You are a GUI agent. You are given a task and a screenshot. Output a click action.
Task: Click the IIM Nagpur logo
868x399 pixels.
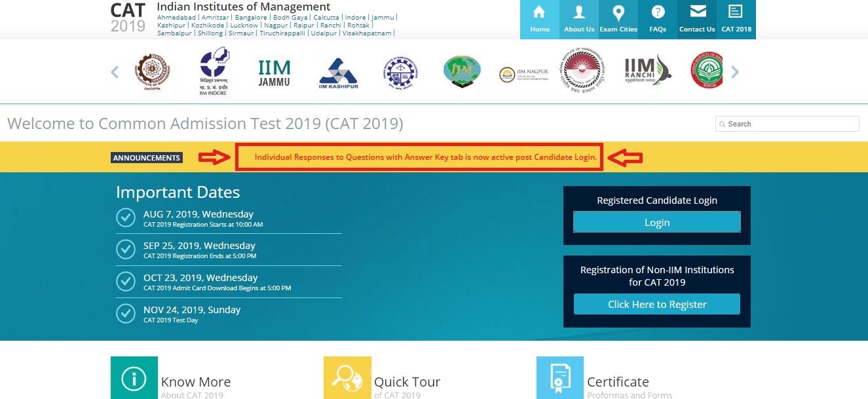[x=523, y=74]
